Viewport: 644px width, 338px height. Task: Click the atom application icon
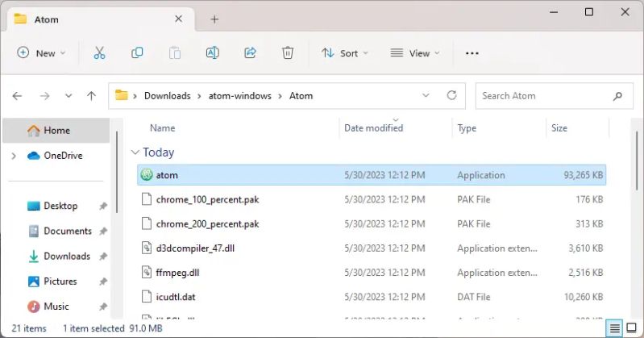tap(147, 175)
